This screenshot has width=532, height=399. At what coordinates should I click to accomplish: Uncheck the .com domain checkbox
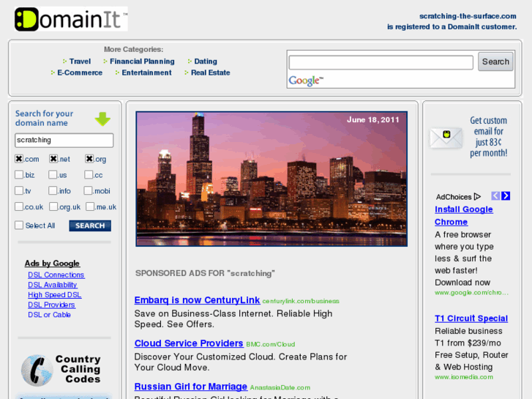(x=19, y=159)
